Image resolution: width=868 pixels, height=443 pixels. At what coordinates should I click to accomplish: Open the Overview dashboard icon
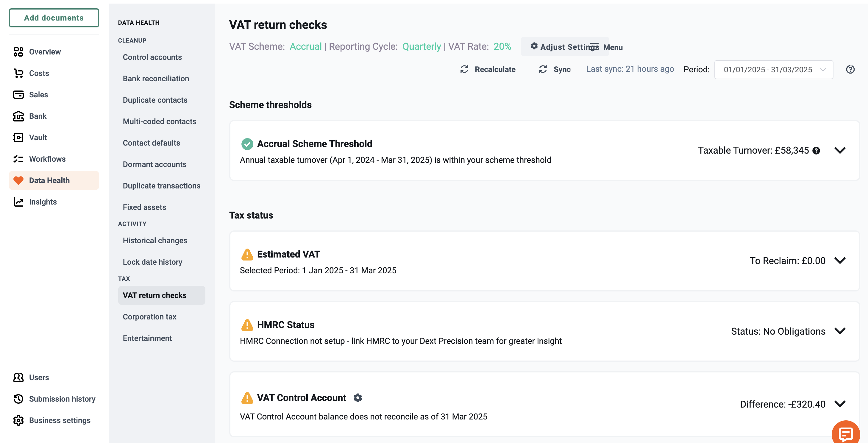[18, 52]
